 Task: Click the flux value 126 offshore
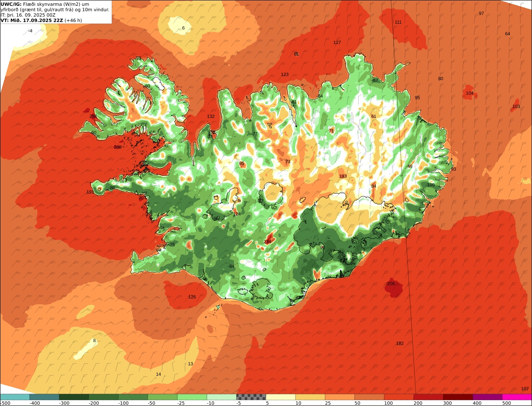pos(192,297)
